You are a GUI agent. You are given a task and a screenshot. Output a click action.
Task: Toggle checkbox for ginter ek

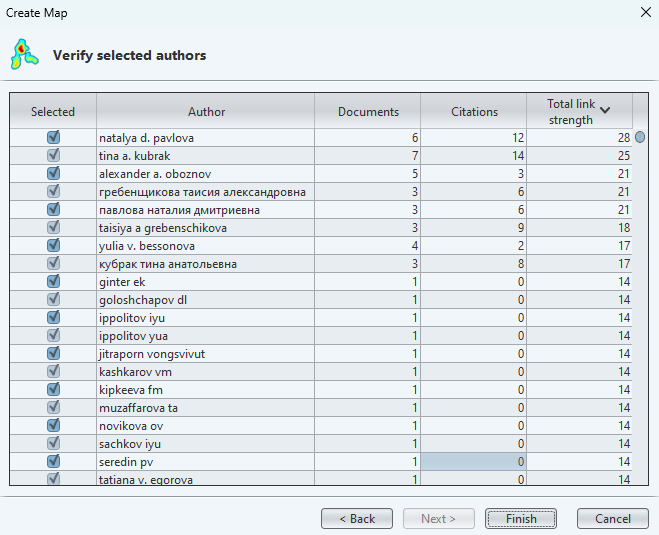click(53, 282)
